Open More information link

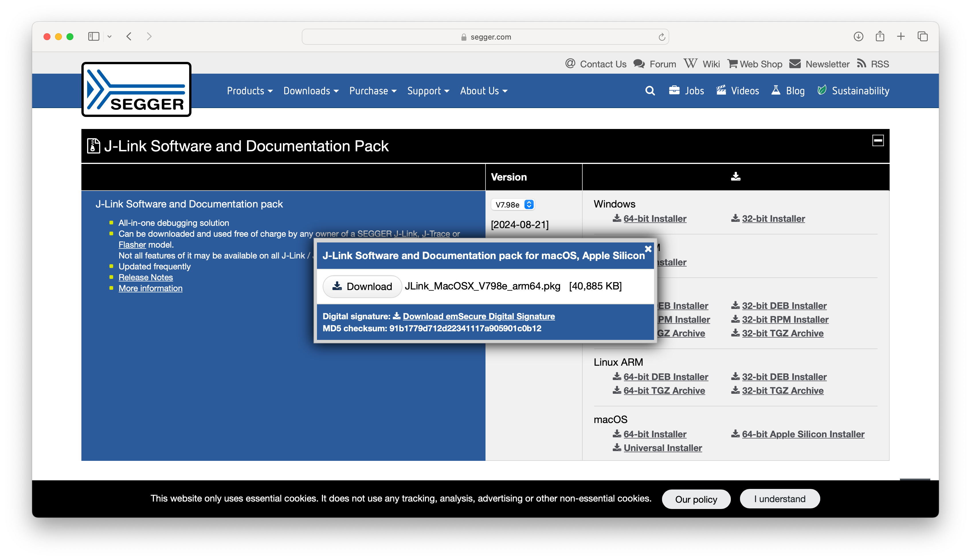point(150,288)
